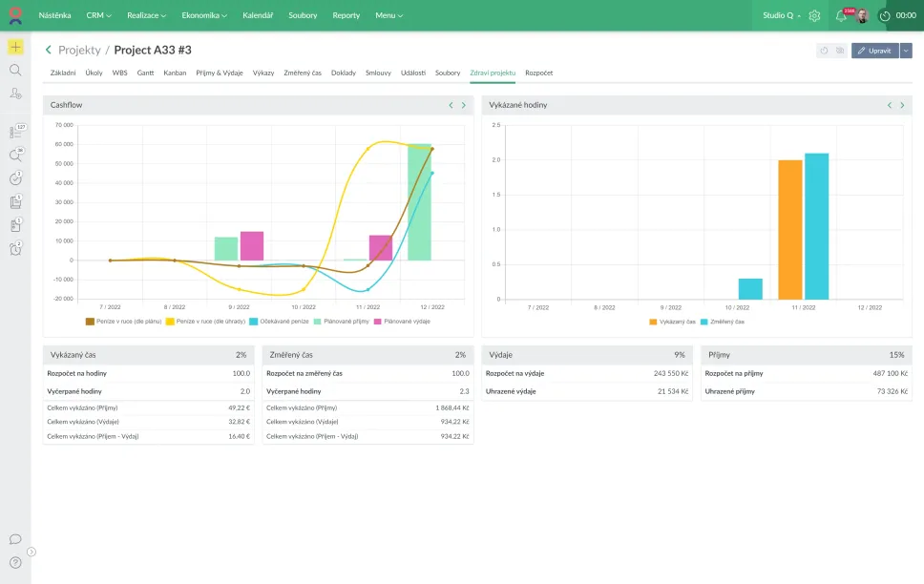
Task: Open dropdown arrow next to Upravit
Action: pyautogui.click(x=906, y=51)
